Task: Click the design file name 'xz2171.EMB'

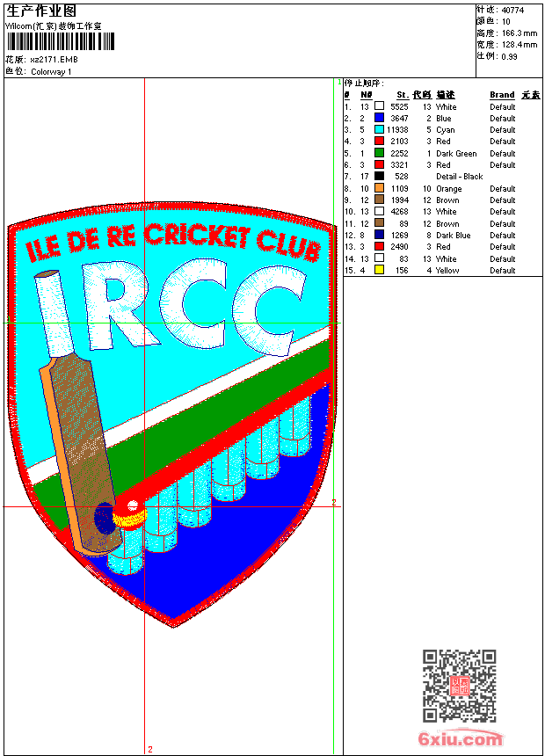Action: [x=54, y=60]
